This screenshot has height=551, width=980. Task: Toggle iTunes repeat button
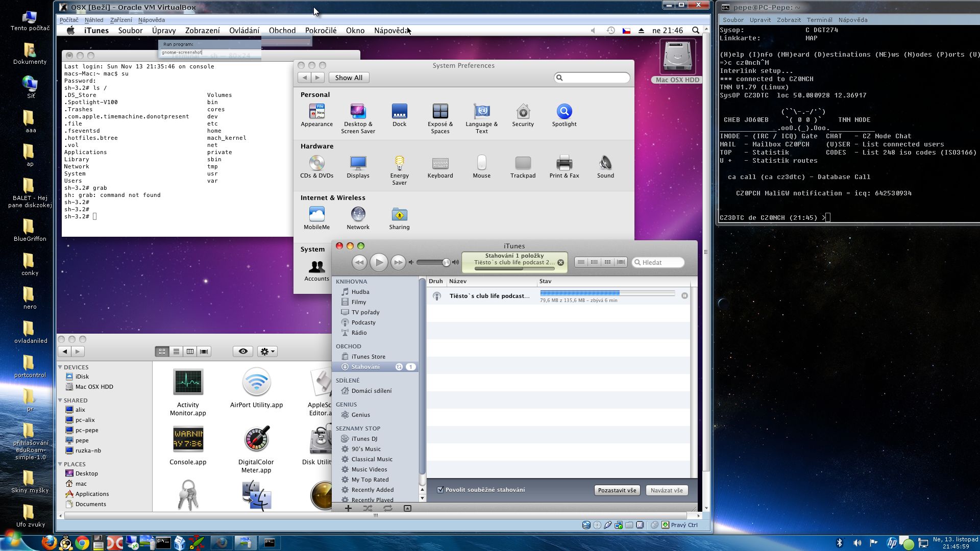[x=387, y=508]
